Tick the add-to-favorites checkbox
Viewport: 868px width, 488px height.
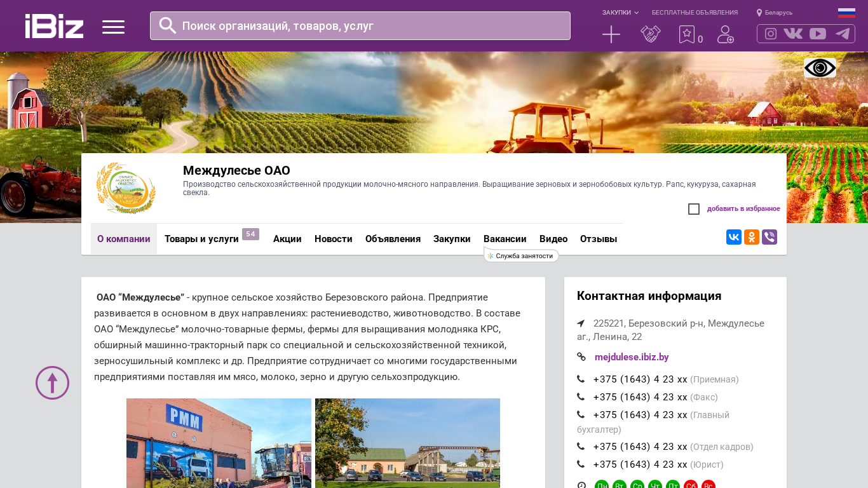coord(694,209)
